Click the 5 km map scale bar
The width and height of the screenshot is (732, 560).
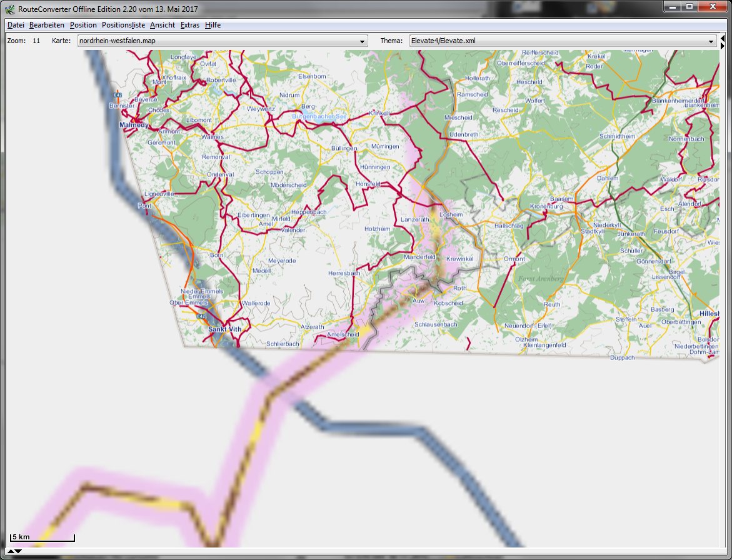coord(43,537)
